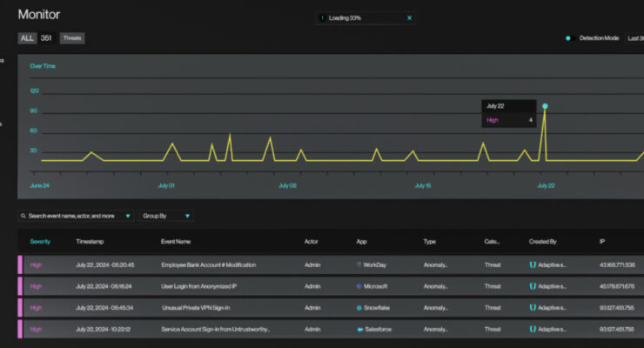Click the July 22 peak marker dot
Viewport: 644px width, 348px height.
[x=545, y=106]
